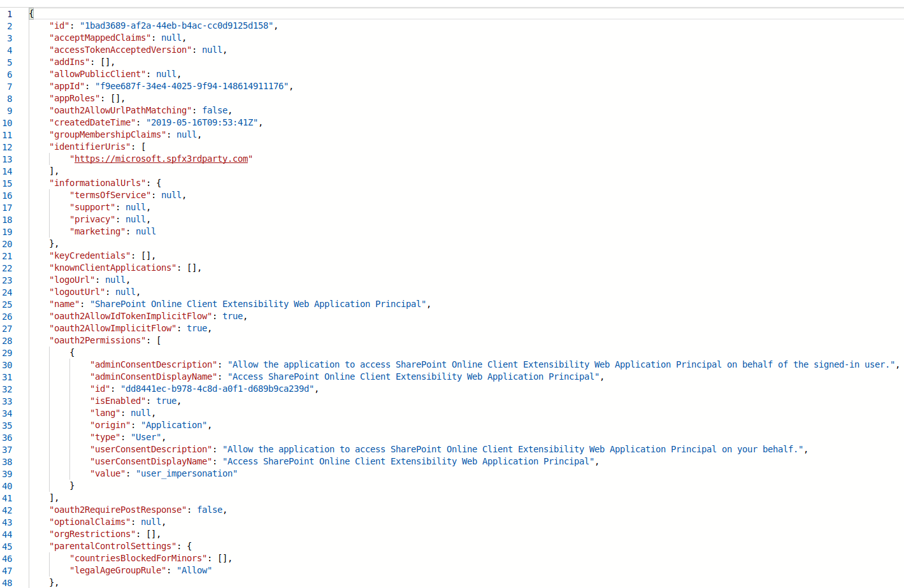Click the "privacy" key
This screenshot has width=904, height=588.
pyautogui.click(x=92, y=219)
